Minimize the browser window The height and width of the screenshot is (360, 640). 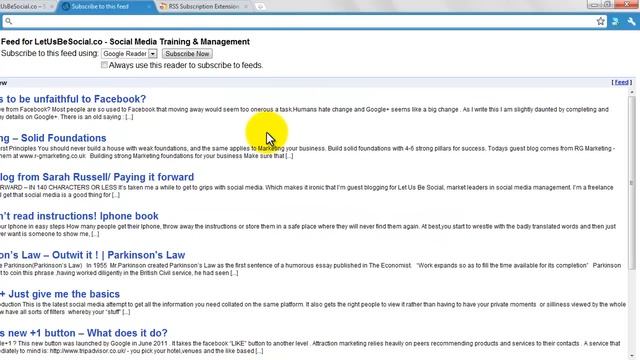pyautogui.click(x=594, y=4)
